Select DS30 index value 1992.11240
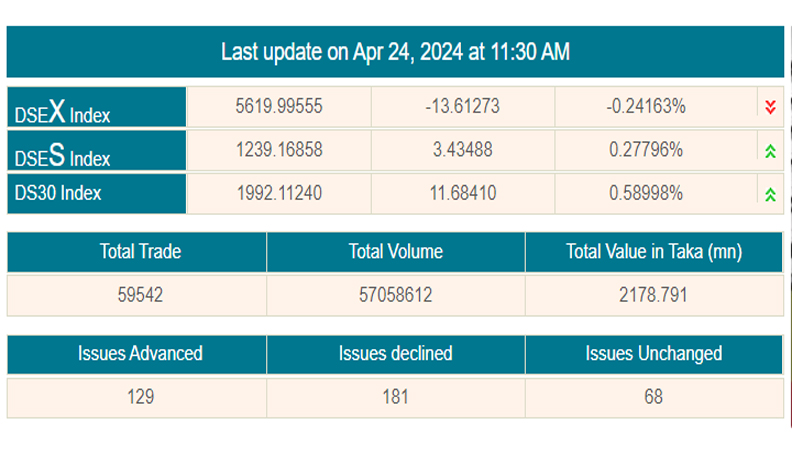This screenshot has width=800, height=450. (x=279, y=194)
